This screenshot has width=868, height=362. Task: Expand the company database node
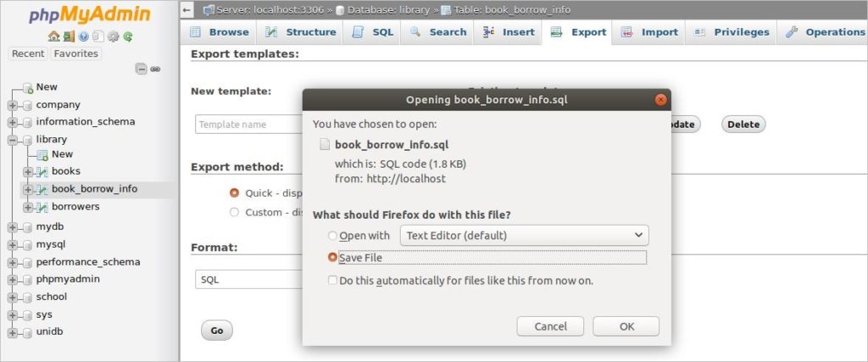point(13,105)
